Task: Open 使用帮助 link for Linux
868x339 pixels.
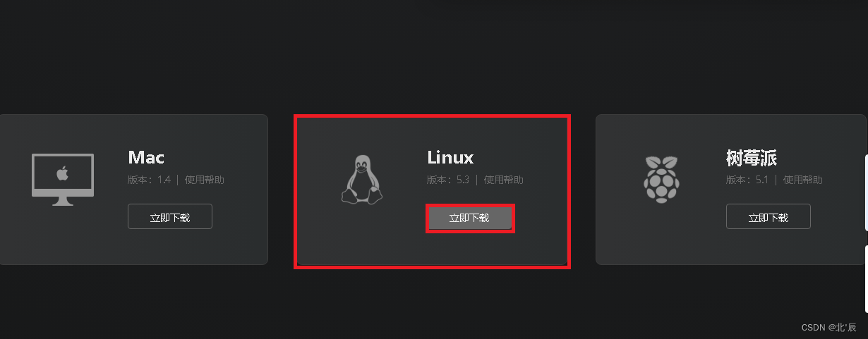Action: (x=504, y=180)
